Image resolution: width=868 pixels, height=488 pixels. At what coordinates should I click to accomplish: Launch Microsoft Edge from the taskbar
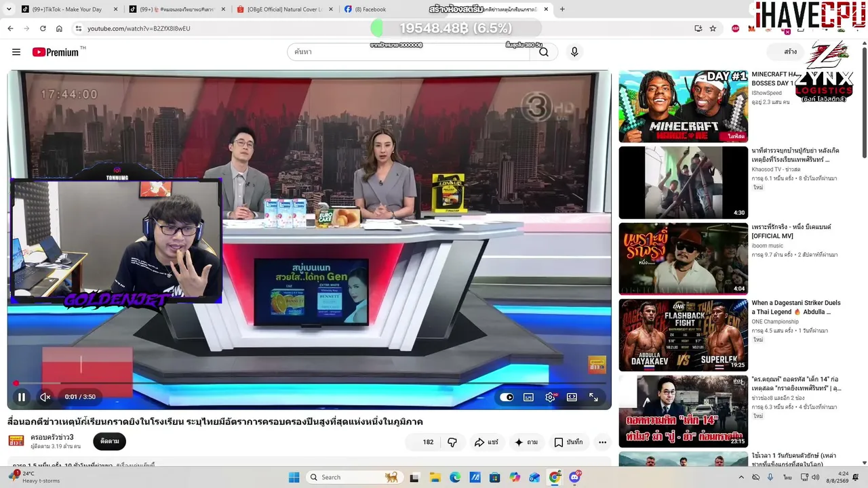(455, 477)
